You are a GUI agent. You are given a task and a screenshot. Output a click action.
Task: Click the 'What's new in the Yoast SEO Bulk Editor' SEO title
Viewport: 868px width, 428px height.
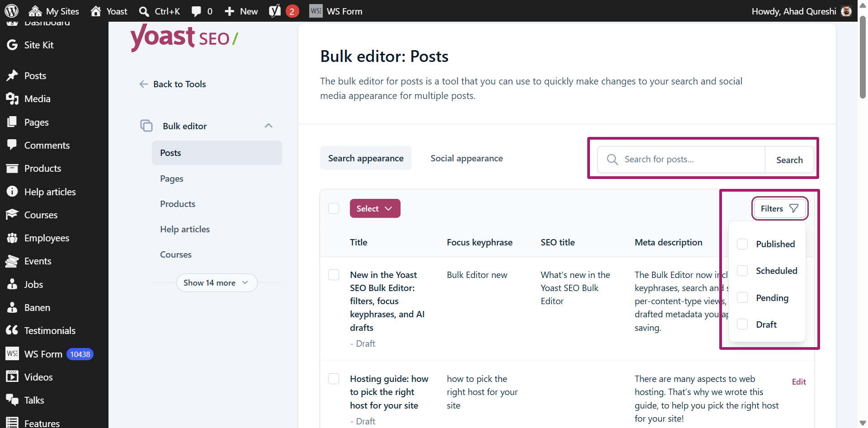[x=576, y=288]
